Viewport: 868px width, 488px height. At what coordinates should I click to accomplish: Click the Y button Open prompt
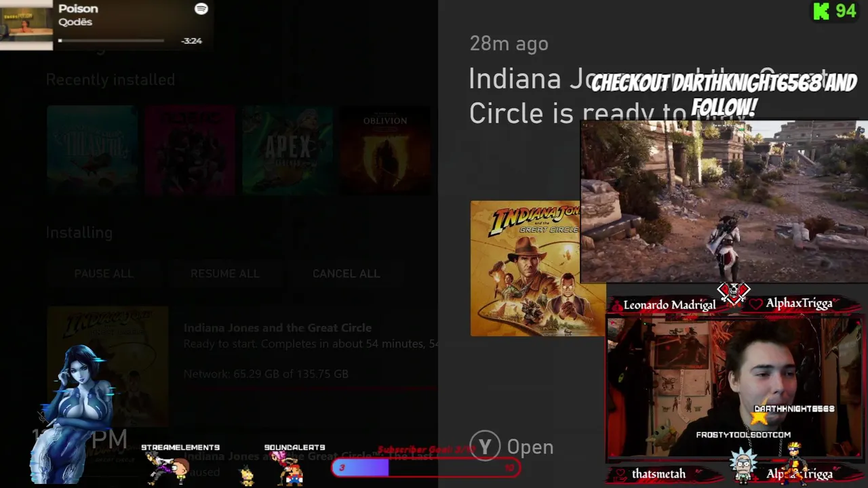[511, 447]
